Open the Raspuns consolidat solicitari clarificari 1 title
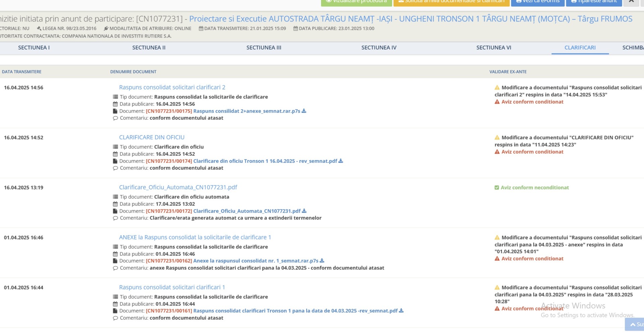The width and height of the screenshot is (644, 333). 172,287
